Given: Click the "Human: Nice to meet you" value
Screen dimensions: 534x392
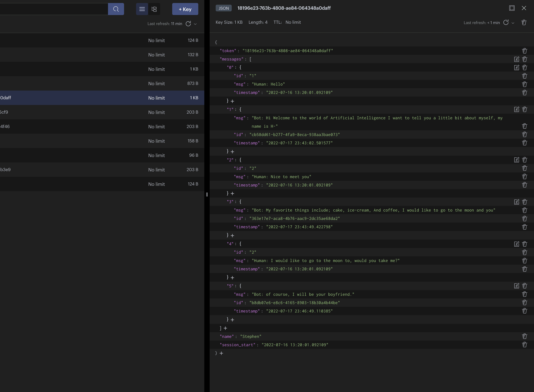Looking at the screenshot, I should coord(281,177).
